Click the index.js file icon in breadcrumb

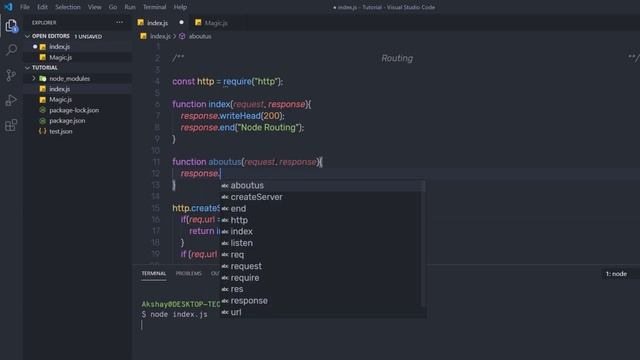(x=143, y=36)
